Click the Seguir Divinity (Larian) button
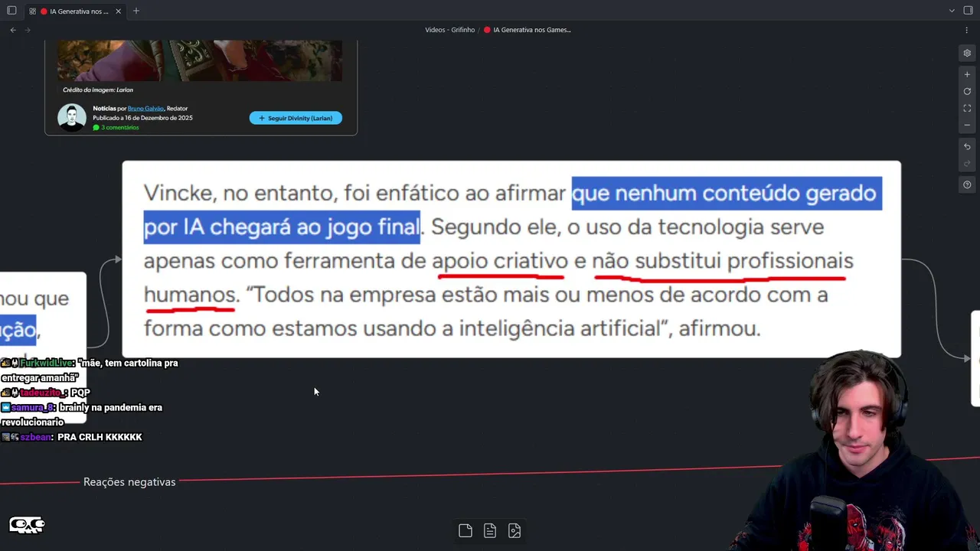Viewport: 980px width, 551px height. pos(296,119)
